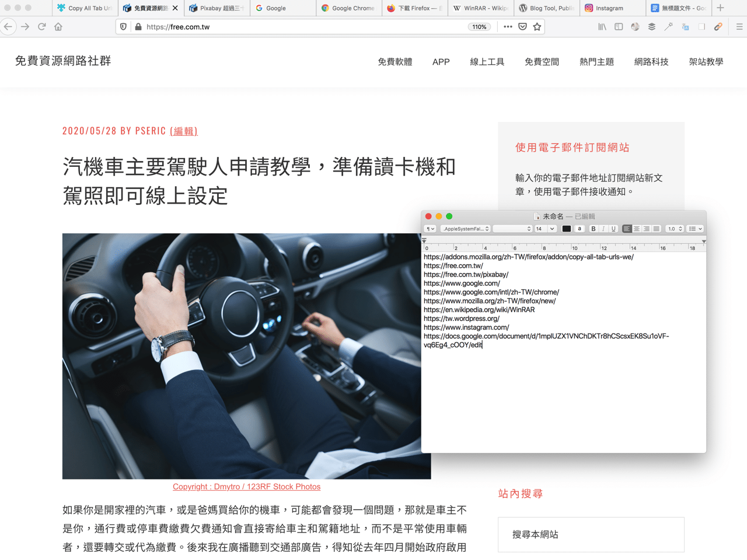Click the Copy All Tab Urls link extension icon
The width and height of the screenshot is (747, 560).
tap(718, 27)
